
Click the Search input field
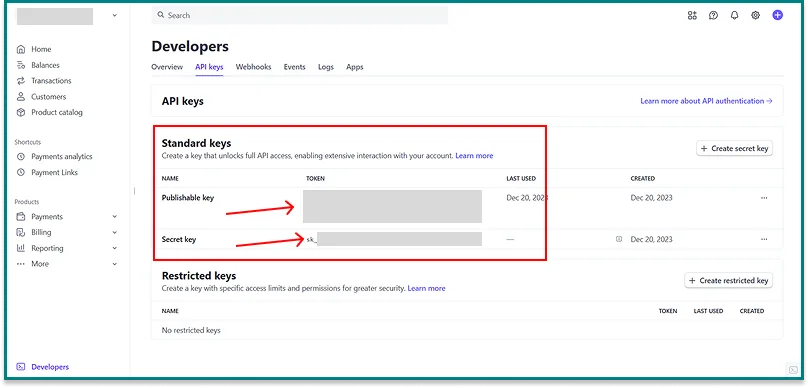pyautogui.click(x=300, y=15)
